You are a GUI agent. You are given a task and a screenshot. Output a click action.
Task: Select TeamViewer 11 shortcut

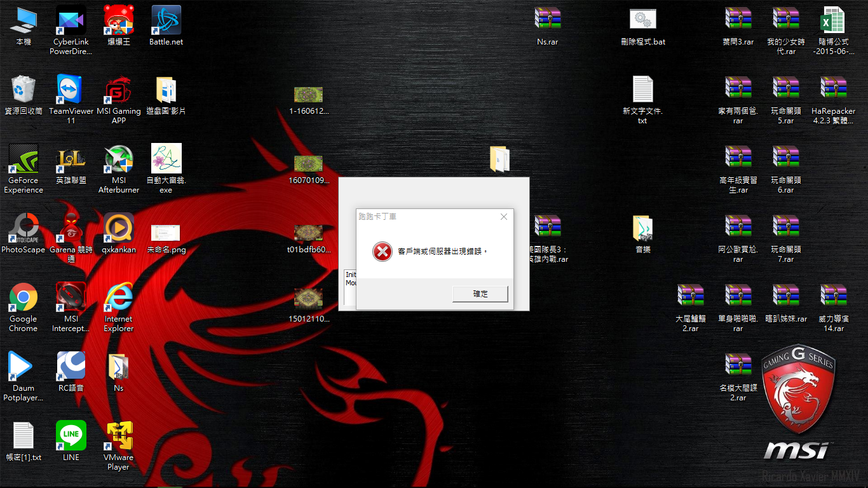point(71,100)
